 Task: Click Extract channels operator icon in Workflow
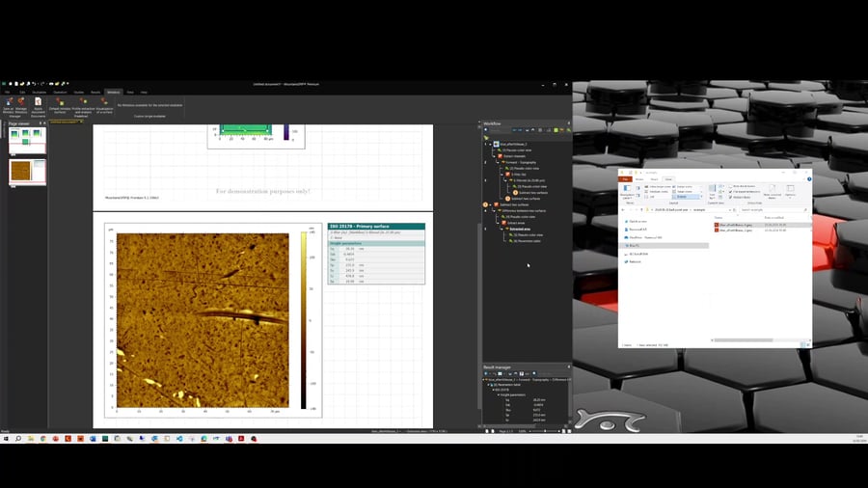[500, 156]
